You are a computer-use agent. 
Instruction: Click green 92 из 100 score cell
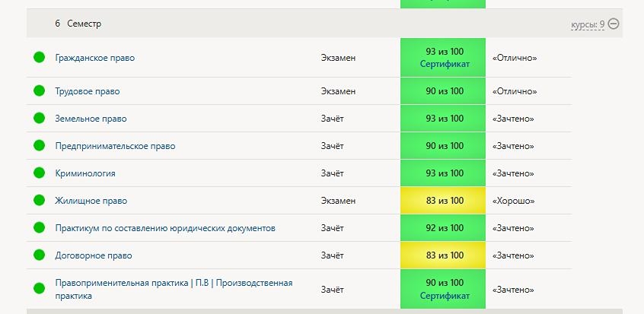click(x=445, y=228)
